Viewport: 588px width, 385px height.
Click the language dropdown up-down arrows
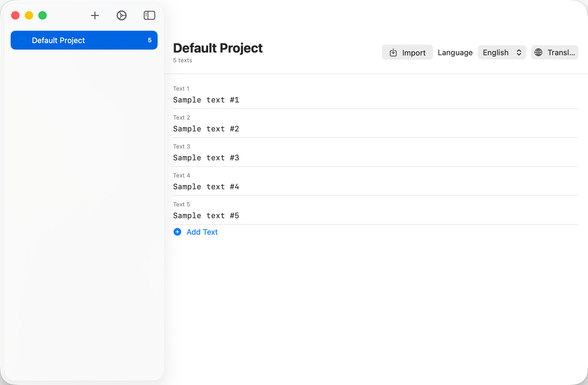(x=519, y=52)
